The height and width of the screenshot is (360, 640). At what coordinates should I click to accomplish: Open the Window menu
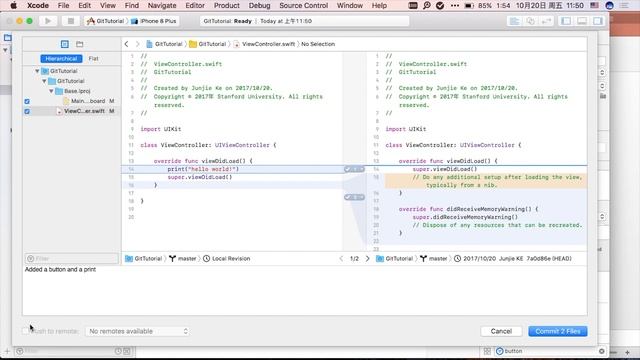pos(350,5)
